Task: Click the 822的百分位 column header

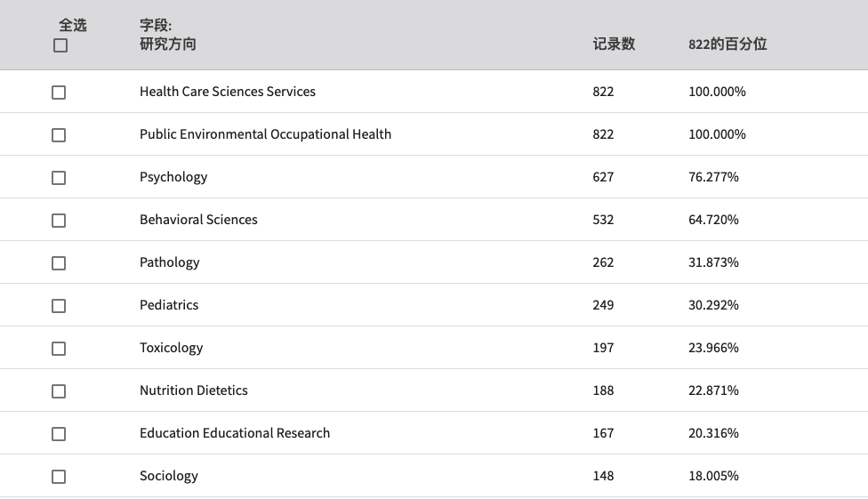Action: (727, 44)
